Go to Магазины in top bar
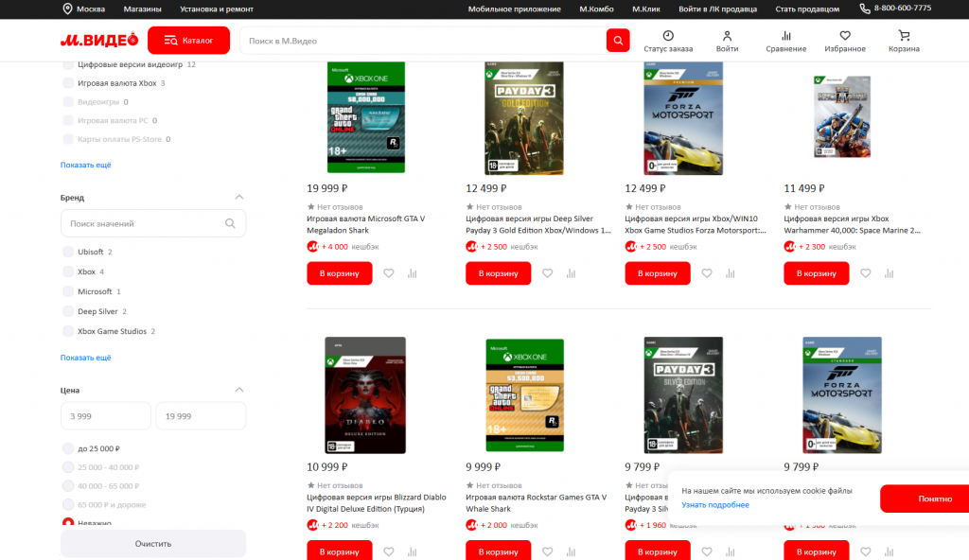 tap(142, 9)
